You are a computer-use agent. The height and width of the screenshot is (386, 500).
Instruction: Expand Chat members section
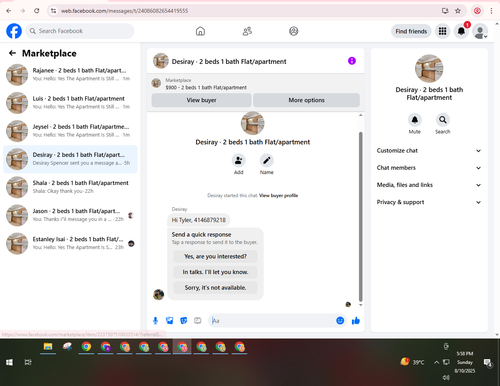click(429, 168)
